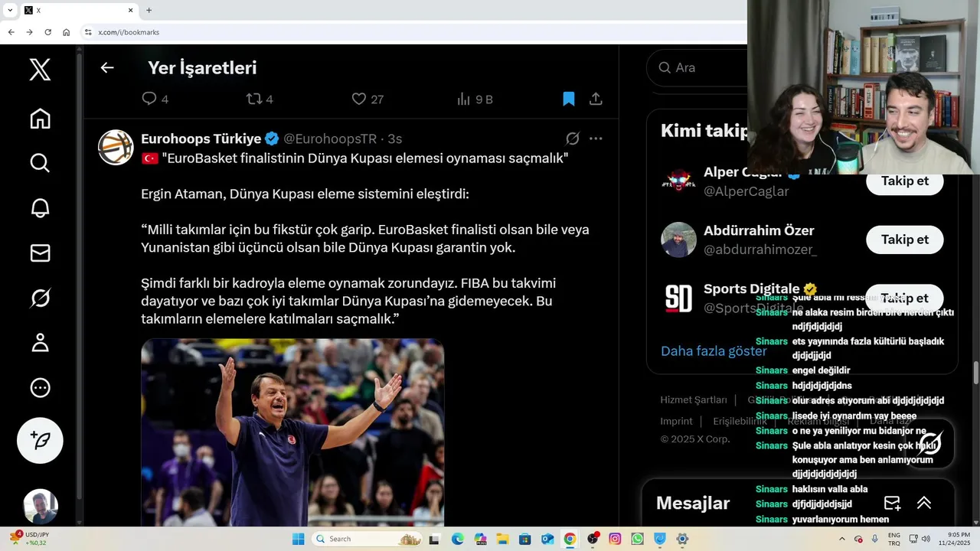This screenshot has height=551, width=980.
Task: Click the @EurohoopsTR handle
Action: pos(330,139)
